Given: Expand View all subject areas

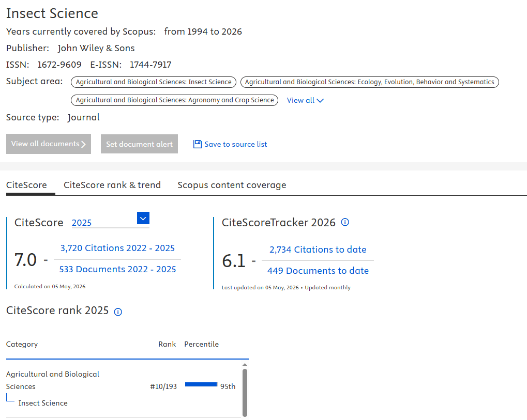Looking at the screenshot, I should (305, 100).
